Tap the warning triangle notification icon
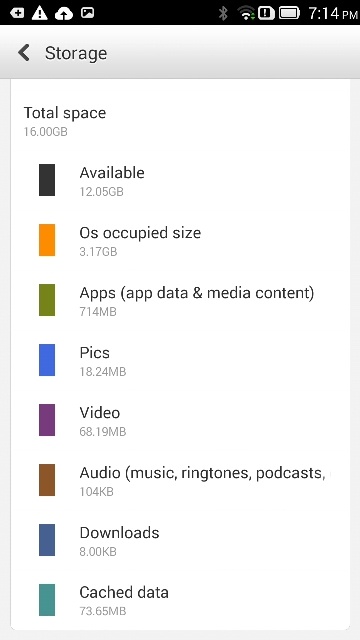The image size is (360, 640). coord(40,13)
